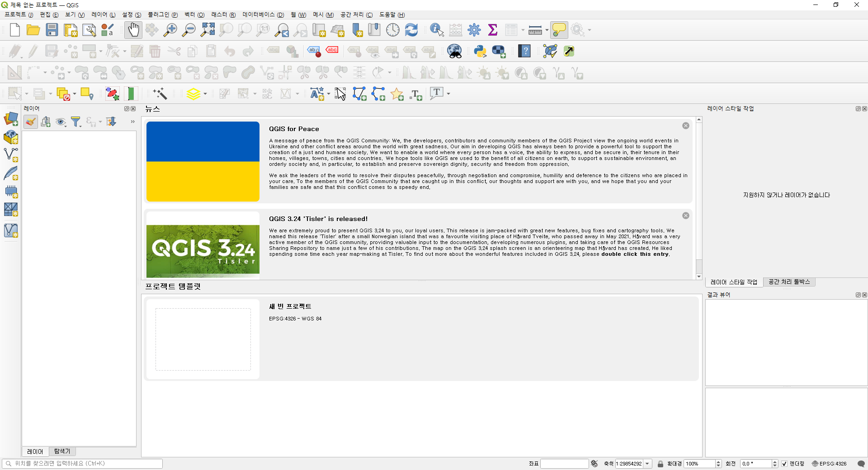868x470 pixels.
Task: Toggle the Manage Map Themes eye icon
Action: point(61,122)
